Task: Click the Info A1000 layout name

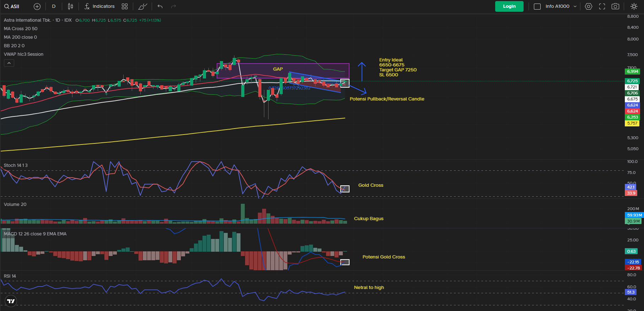Action: (557, 6)
